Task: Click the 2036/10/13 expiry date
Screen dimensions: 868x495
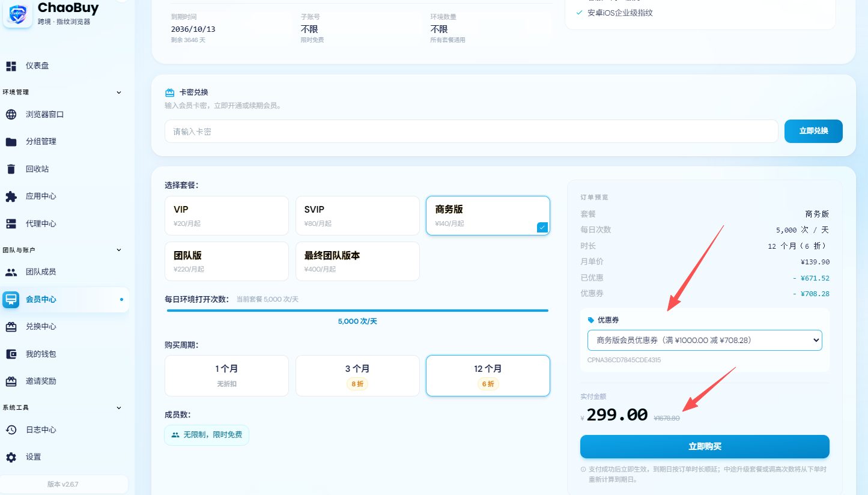Action: pyautogui.click(x=193, y=29)
